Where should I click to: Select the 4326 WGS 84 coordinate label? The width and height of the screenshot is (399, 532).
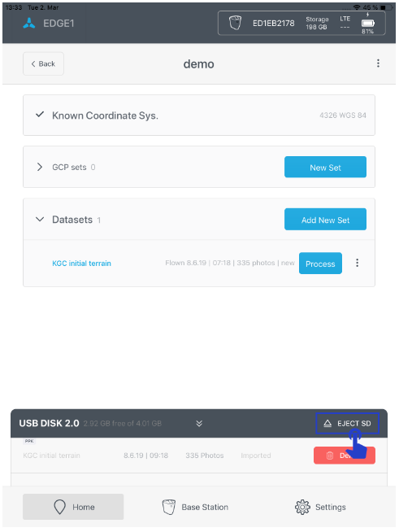click(x=343, y=116)
